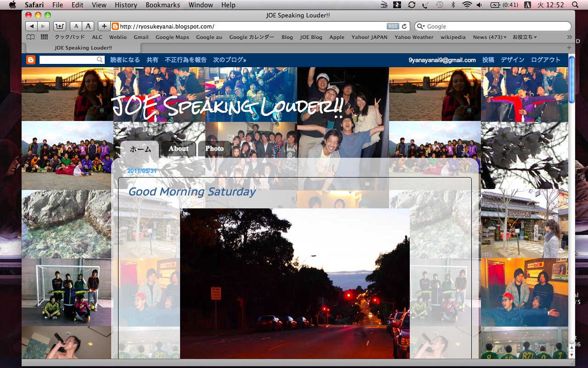588x368 pixels.
Task: Increase text size with large A button
Action: click(88, 26)
